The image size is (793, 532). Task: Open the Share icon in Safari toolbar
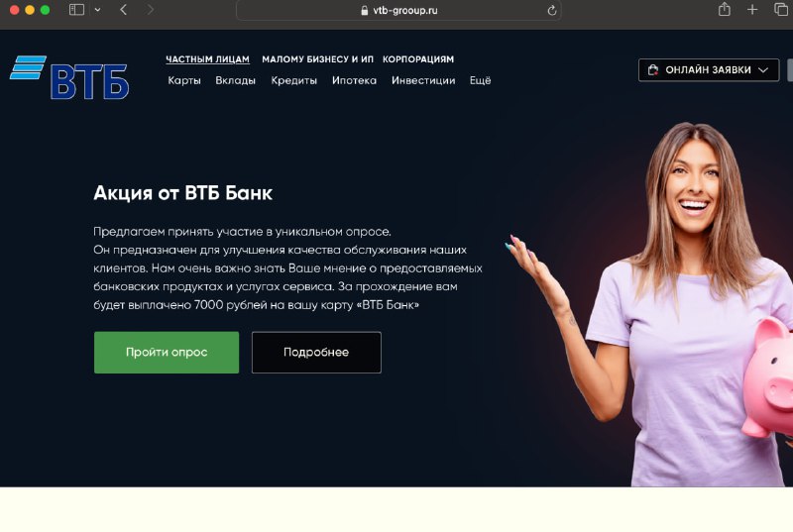click(x=725, y=9)
